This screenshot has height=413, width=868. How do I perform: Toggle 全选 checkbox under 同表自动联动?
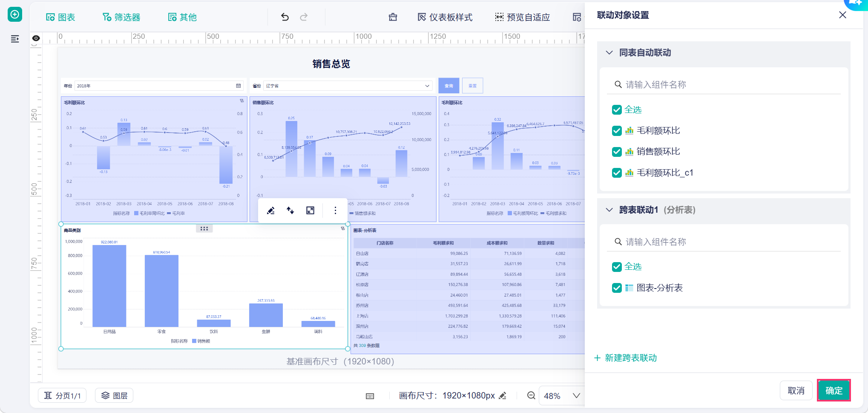point(617,110)
